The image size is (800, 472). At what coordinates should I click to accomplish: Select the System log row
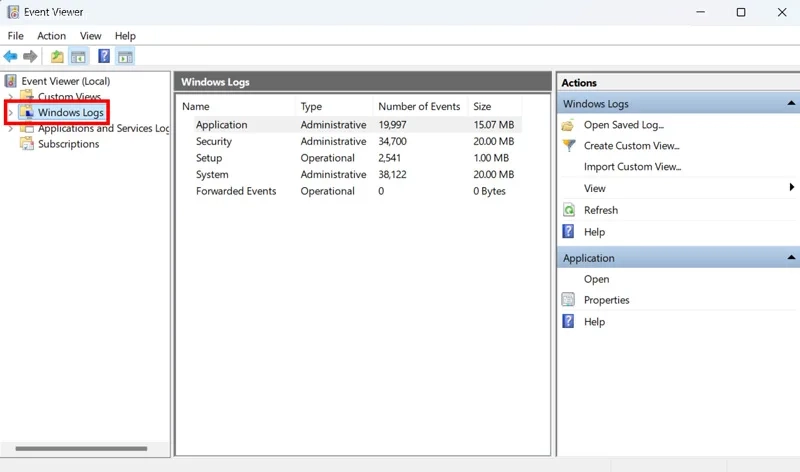click(351, 175)
